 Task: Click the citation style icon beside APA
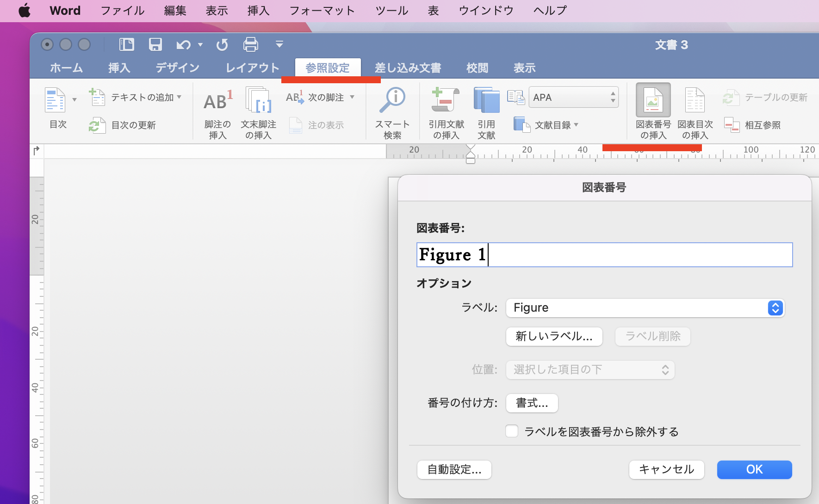pos(516,98)
